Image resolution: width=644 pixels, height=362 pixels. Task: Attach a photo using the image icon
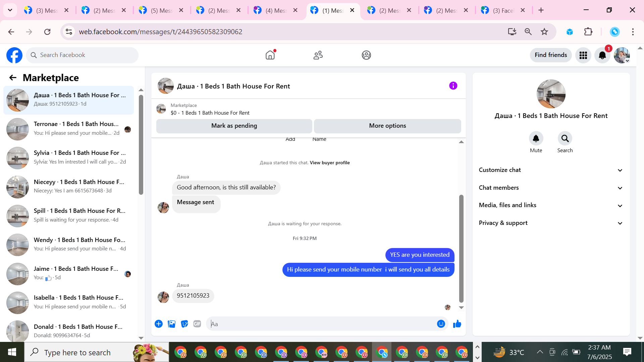tap(172, 324)
